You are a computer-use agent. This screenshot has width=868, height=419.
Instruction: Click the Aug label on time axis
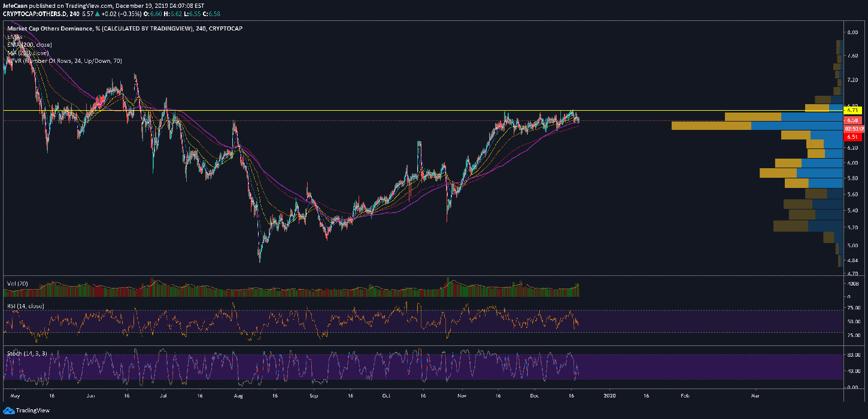point(238,396)
